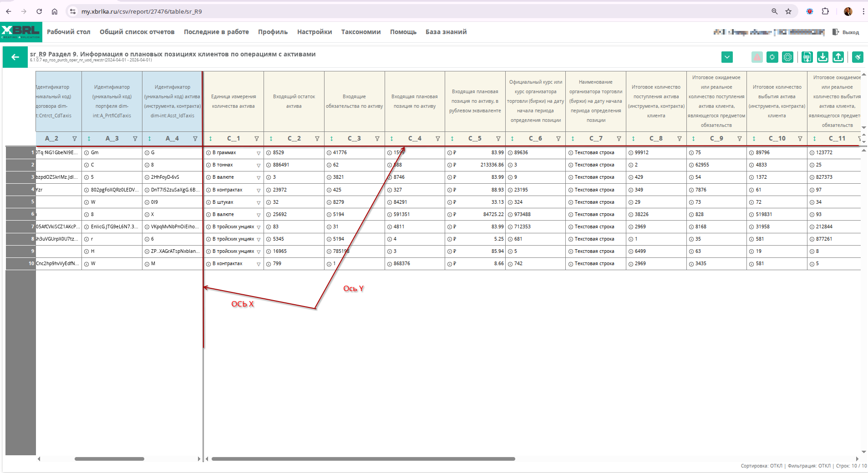This screenshot has width=868, height=473.
Task: Open table settings gear icon
Action: pos(787,57)
